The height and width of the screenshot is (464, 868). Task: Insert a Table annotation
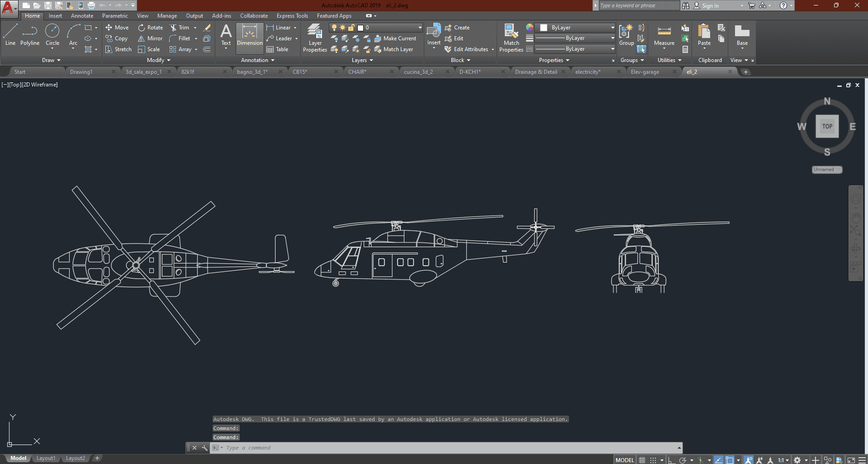pos(277,49)
